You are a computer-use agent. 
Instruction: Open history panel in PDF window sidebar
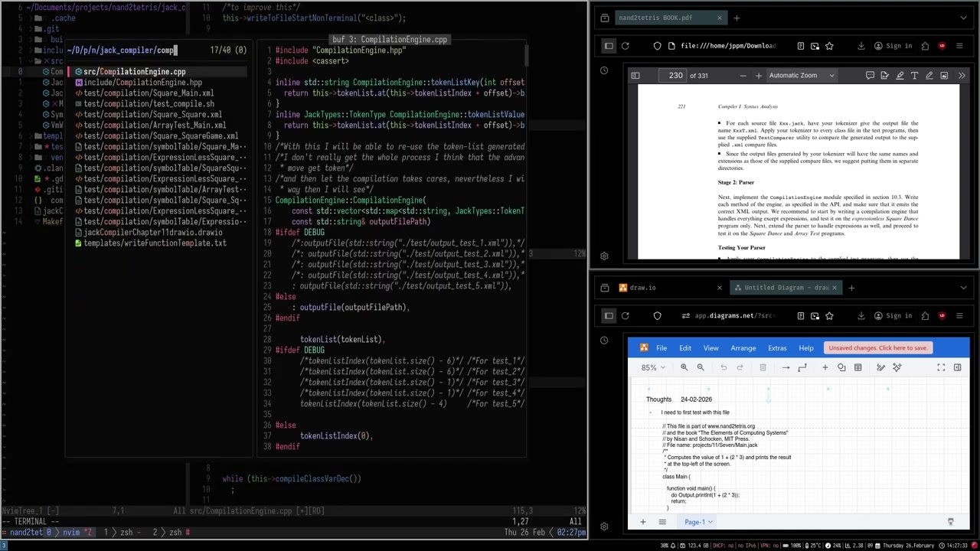pos(604,70)
